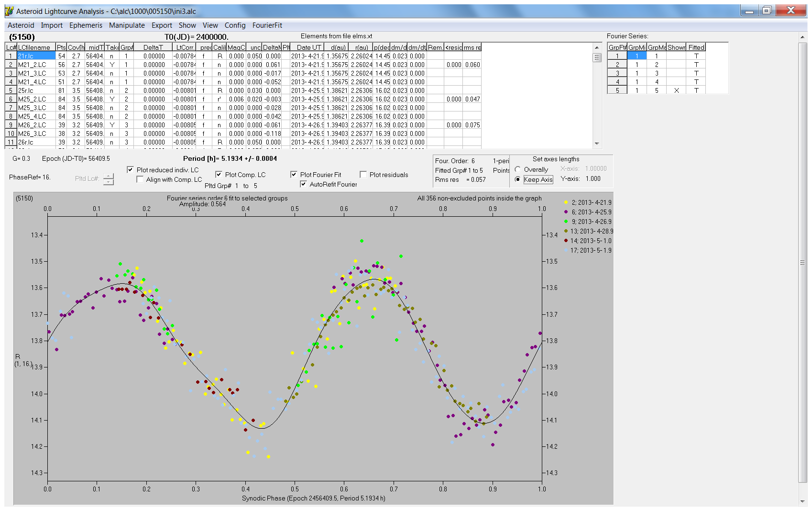Open the Config menu
This screenshot has height=511, width=812.
tap(235, 25)
